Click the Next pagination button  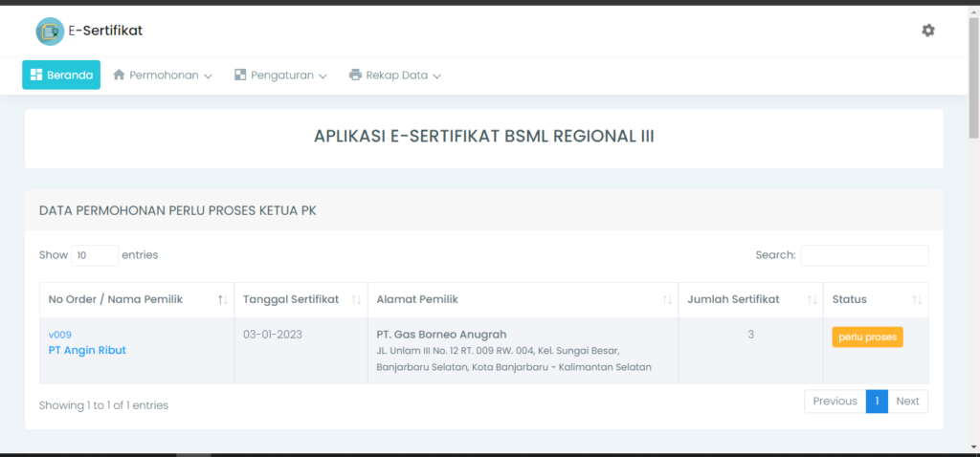tap(907, 402)
